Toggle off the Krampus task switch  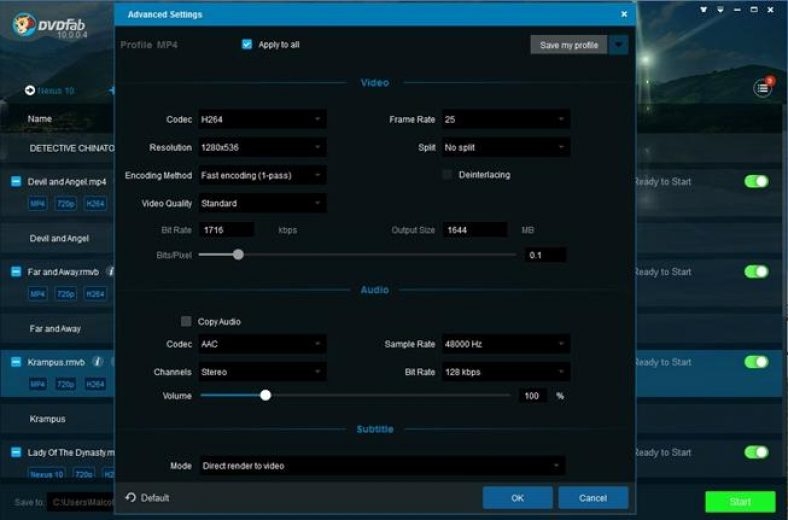coord(756,362)
